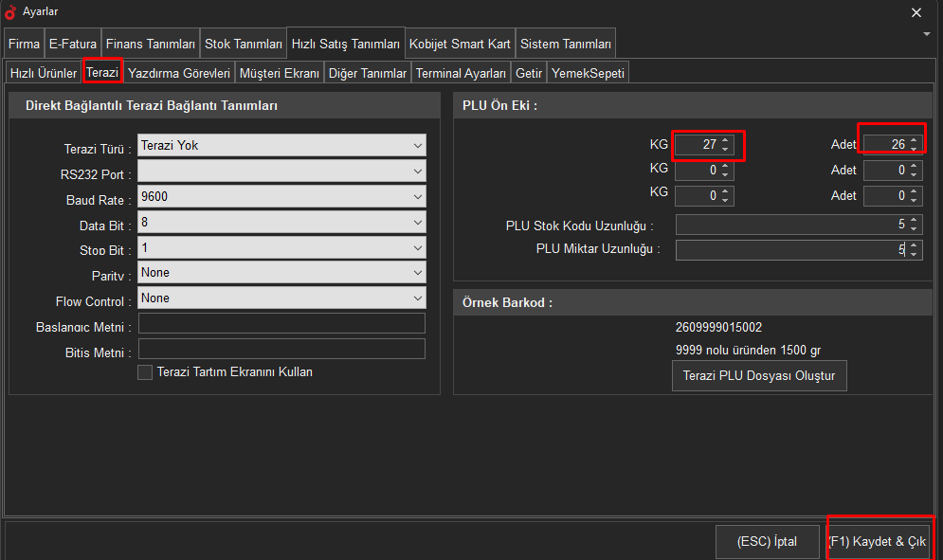The width and height of the screenshot is (943, 560).
Task: Expand the RS232 Port dropdown
Action: point(281,172)
